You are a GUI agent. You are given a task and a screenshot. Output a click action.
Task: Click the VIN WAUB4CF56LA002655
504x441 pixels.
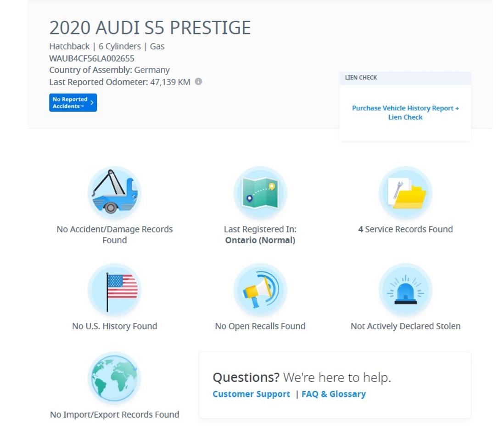point(92,58)
